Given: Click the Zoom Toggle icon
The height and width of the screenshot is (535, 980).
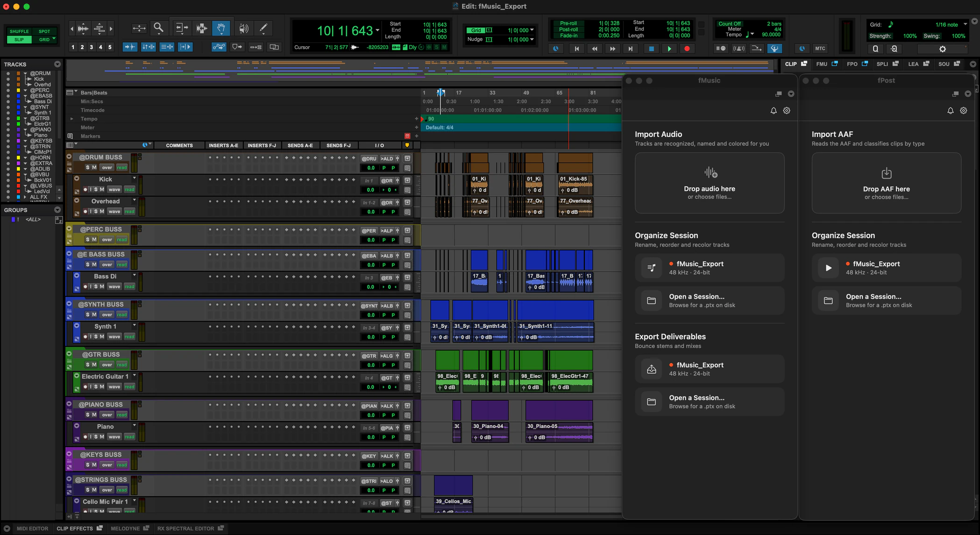Looking at the screenshot, I should [139, 28].
